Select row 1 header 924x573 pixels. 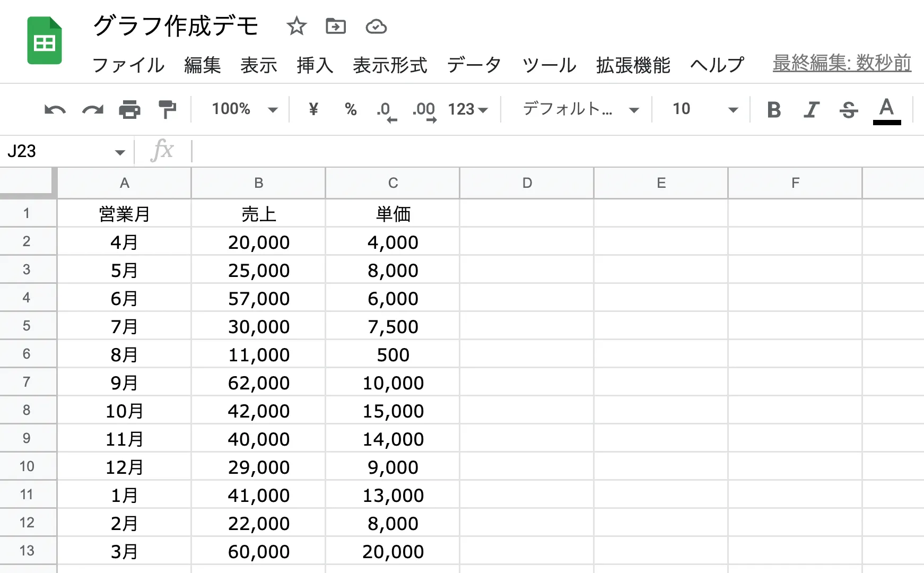click(x=28, y=213)
